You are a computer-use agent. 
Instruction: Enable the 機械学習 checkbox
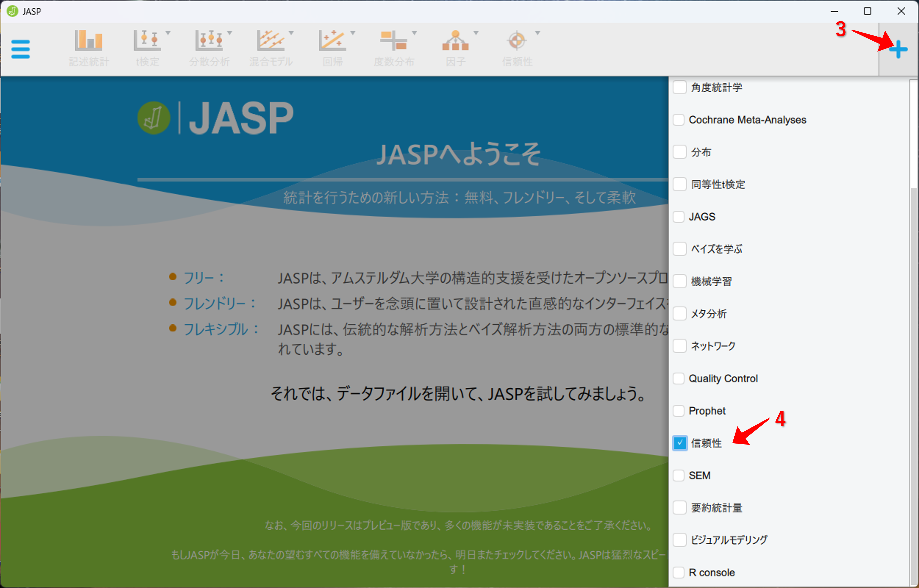(x=680, y=281)
